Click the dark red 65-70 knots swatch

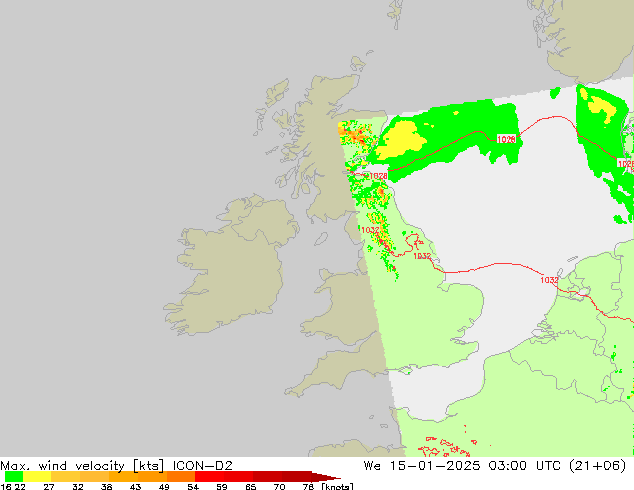268,476
